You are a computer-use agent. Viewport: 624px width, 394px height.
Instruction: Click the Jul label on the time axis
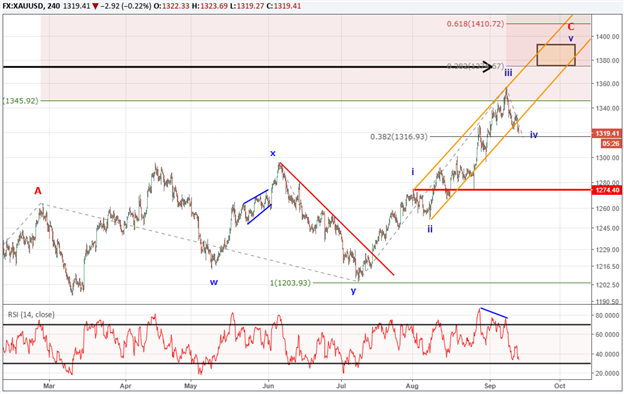click(x=341, y=386)
